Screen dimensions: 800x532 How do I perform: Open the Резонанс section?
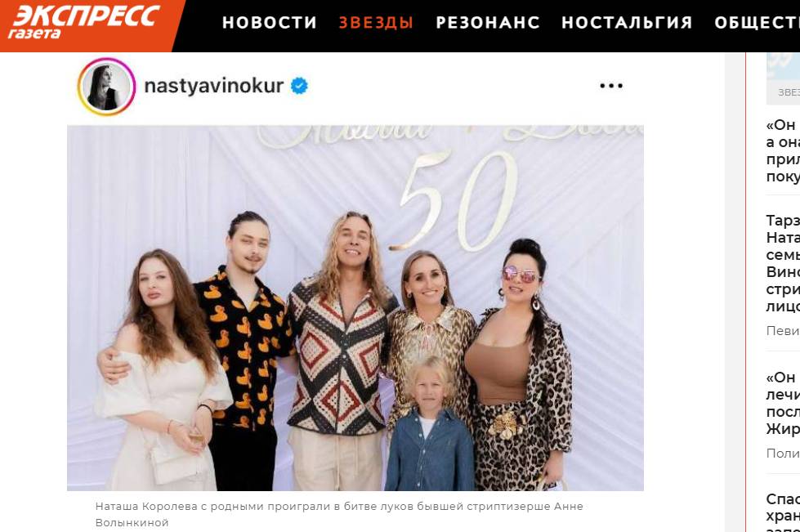[488, 22]
